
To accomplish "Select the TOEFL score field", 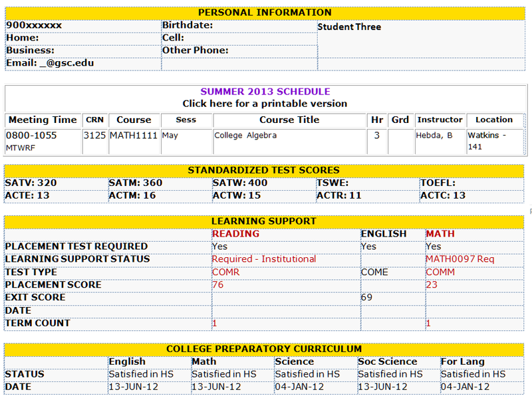I will [435, 183].
